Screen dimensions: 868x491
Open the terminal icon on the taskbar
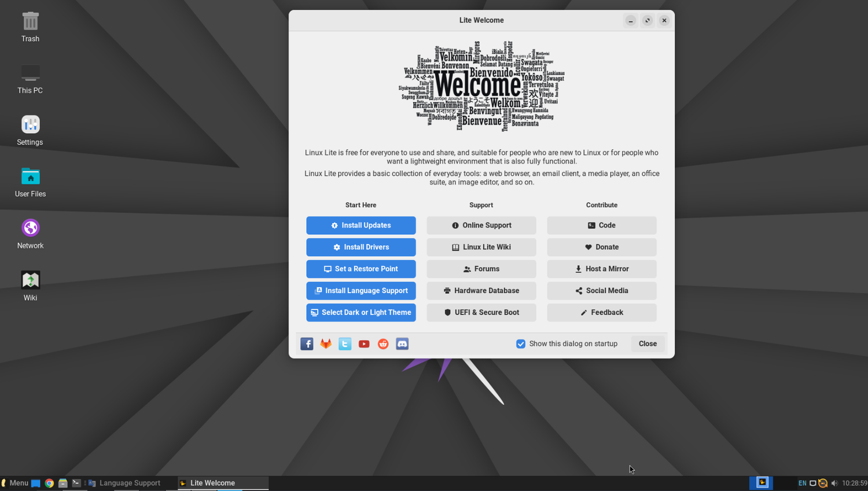pyautogui.click(x=76, y=482)
